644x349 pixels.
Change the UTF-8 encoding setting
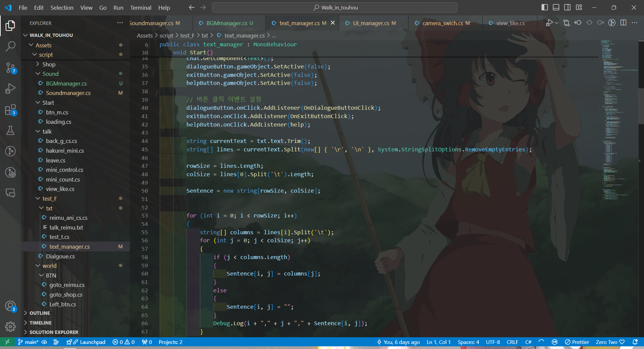point(493,342)
